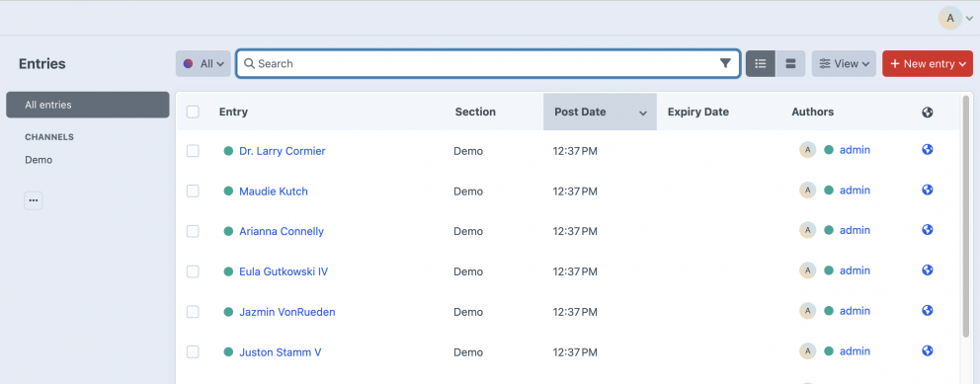Open the Maudie Kutch entry
The height and width of the screenshot is (384, 980).
point(274,192)
